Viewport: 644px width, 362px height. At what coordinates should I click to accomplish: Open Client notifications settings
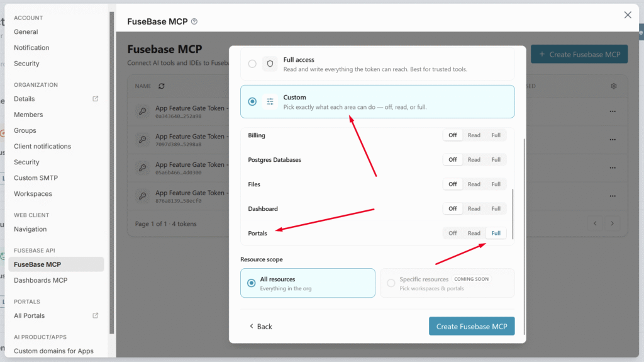pos(42,147)
